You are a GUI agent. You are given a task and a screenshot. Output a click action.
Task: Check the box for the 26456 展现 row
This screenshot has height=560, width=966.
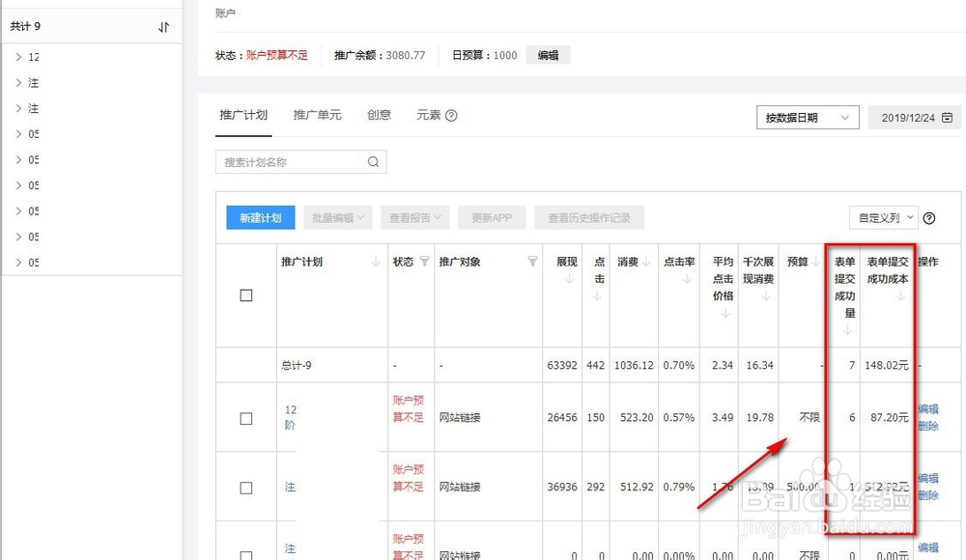click(246, 419)
